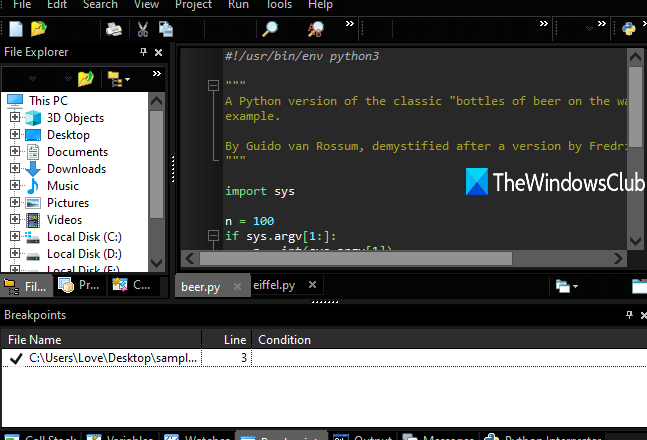Close the File Explorer panel
Image resolution: width=647 pixels, height=440 pixels.
point(158,52)
